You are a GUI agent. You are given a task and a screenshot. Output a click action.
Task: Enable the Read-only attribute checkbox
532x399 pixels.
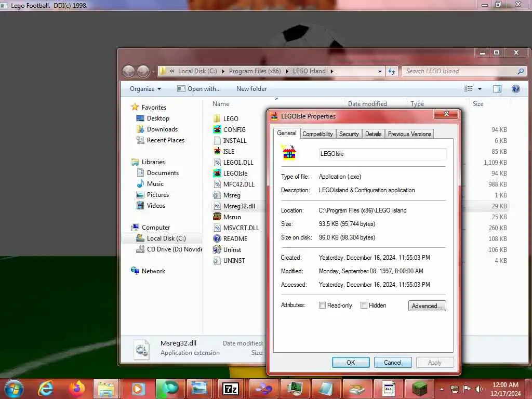tap(322, 305)
